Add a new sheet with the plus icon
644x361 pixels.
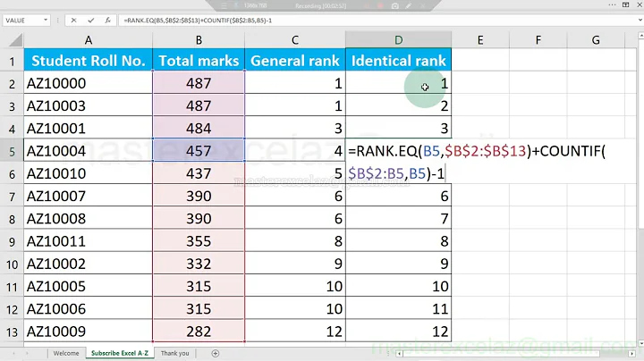coord(216,353)
